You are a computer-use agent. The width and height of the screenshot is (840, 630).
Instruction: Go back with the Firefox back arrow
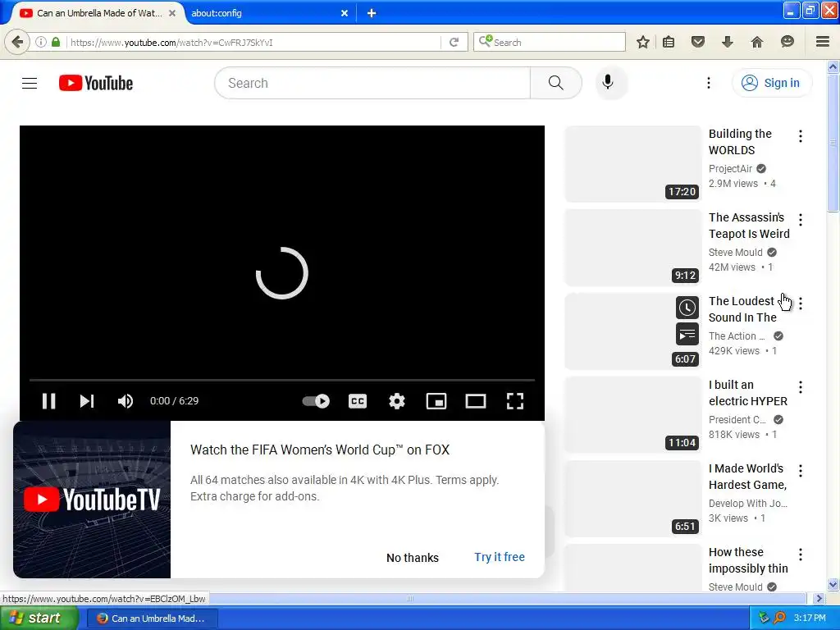point(17,42)
